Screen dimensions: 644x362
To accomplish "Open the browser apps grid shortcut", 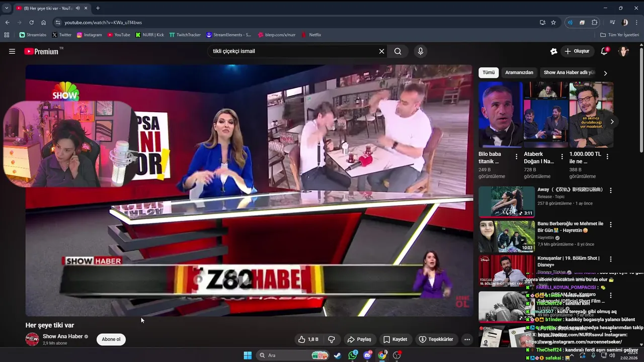I will tap(7, 35).
